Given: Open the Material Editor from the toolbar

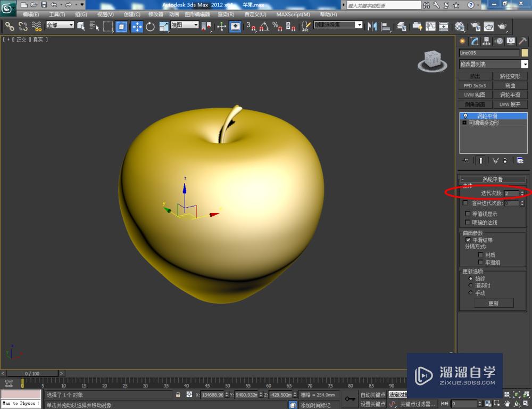Looking at the screenshot, I should [459, 27].
